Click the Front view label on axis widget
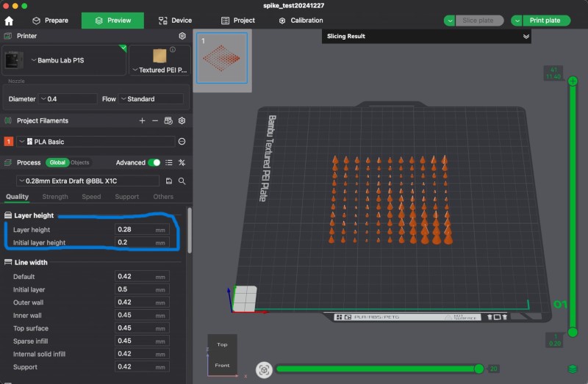 [222, 365]
